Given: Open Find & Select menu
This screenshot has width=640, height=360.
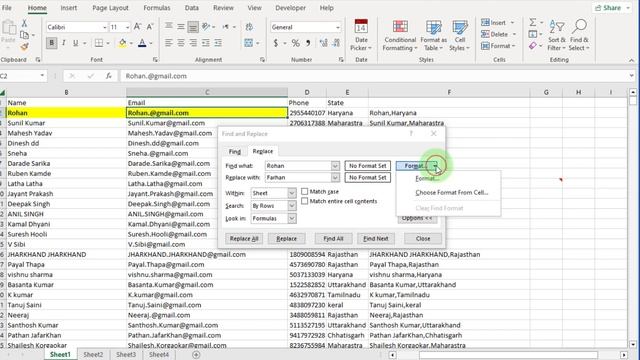Looking at the screenshot, I should [x=579, y=35].
